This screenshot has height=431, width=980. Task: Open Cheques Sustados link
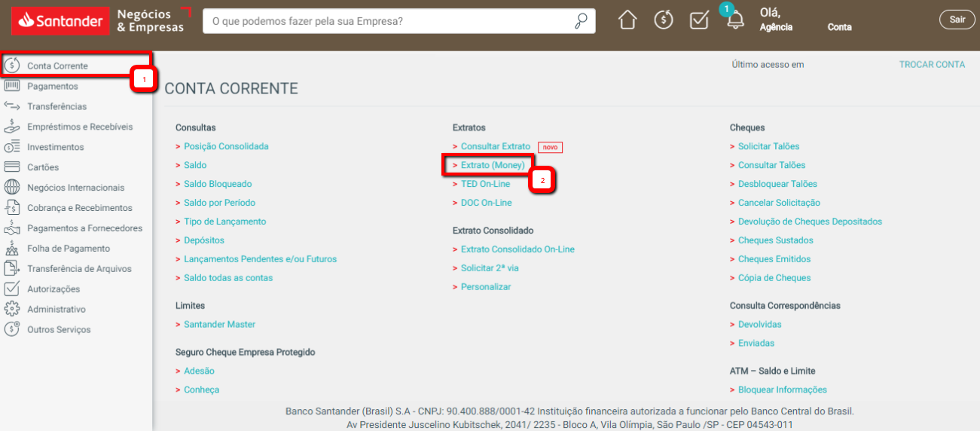(776, 240)
